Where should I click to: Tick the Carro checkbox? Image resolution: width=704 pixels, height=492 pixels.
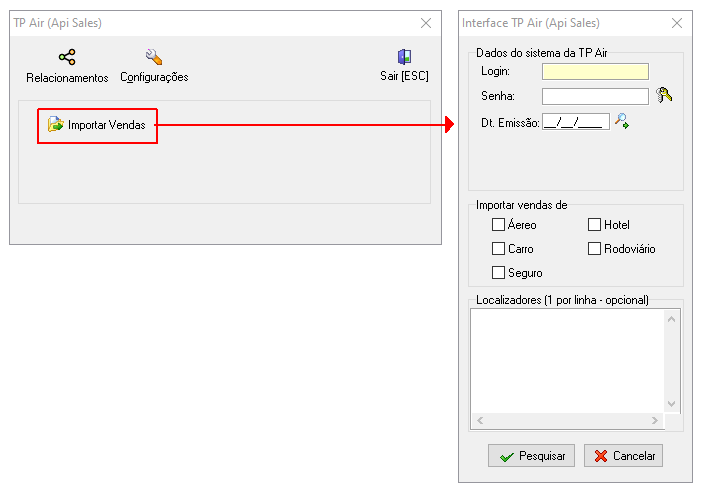[498, 249]
